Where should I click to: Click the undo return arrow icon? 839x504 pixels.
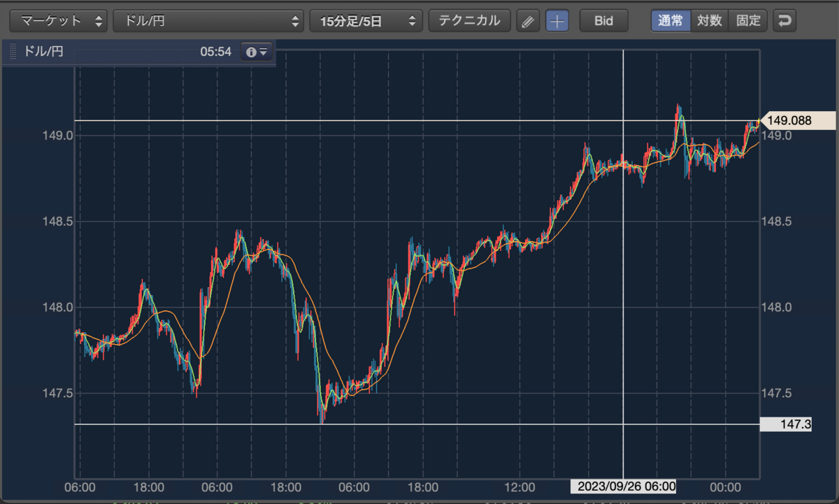pyautogui.click(x=784, y=21)
